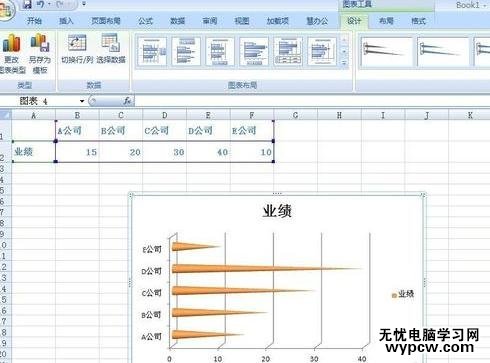Apply the first chart layout thumbnail
This screenshot has width=490, height=363.
pyautogui.click(x=152, y=52)
